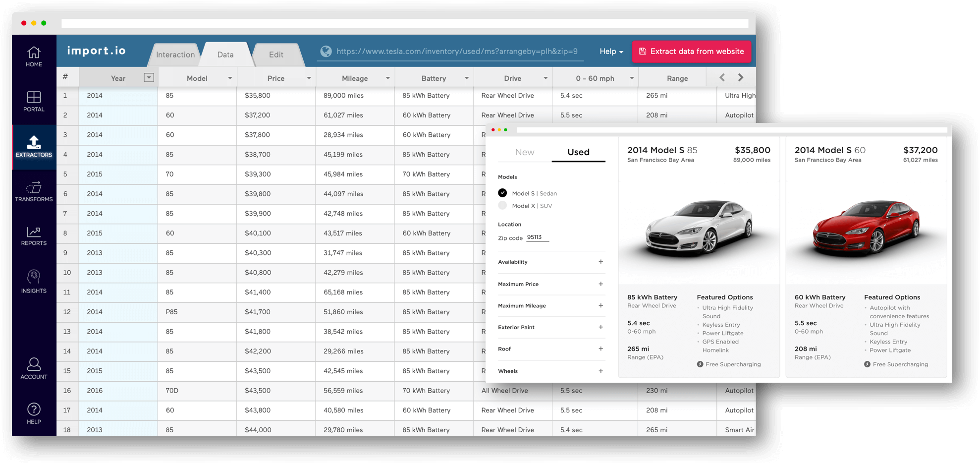The height and width of the screenshot is (464, 980).
Task: Click the Range column header
Action: tap(677, 78)
